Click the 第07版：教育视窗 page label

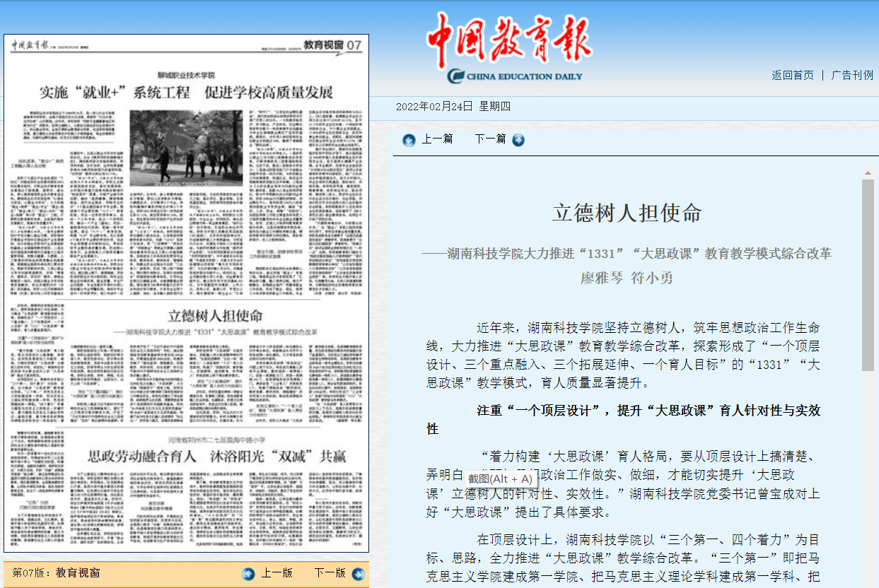click(57, 573)
